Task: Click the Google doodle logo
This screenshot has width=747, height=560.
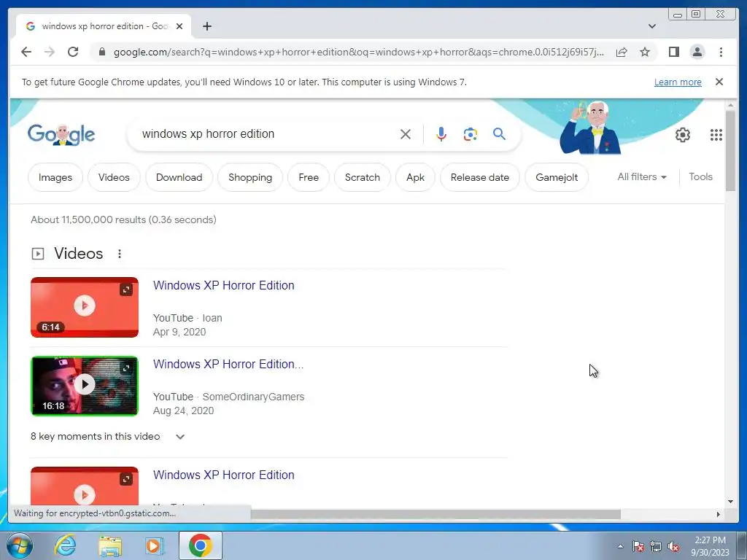Action: (61, 135)
